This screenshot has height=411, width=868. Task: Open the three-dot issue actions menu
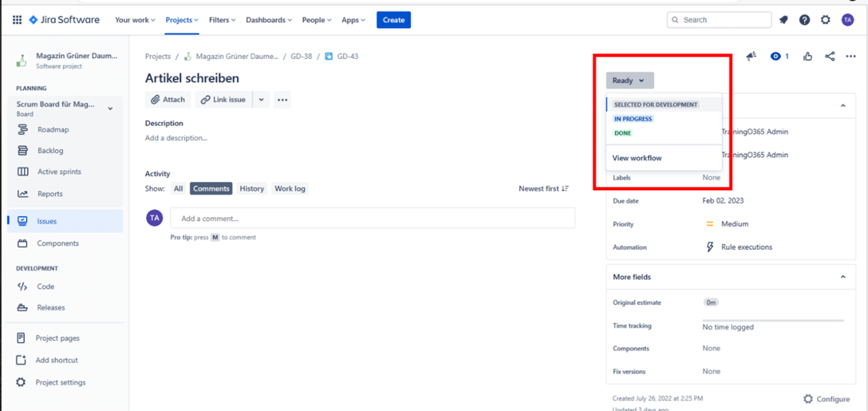click(850, 57)
